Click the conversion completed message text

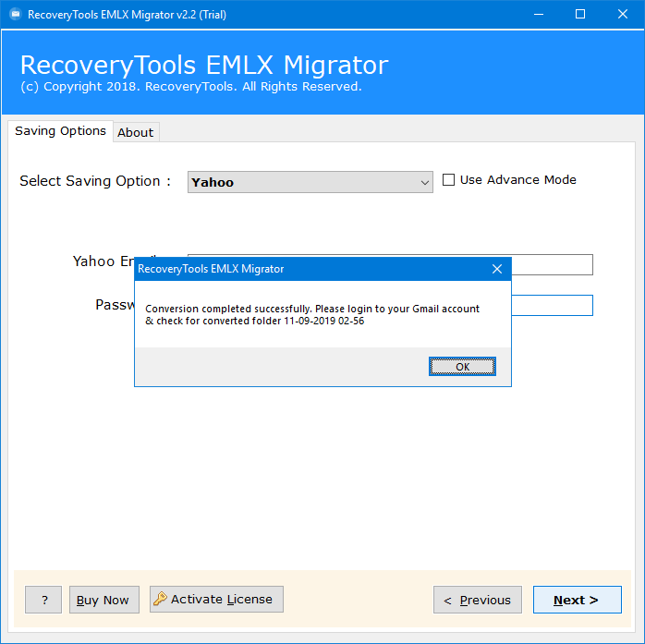pos(312,314)
